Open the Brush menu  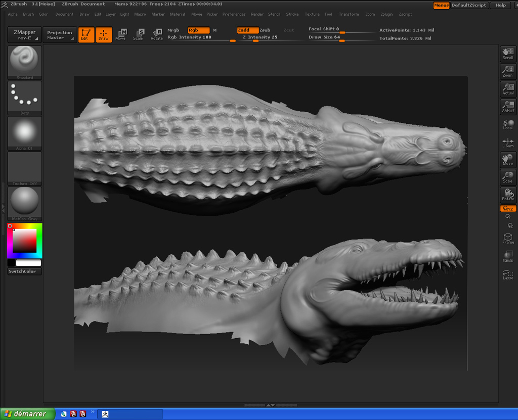(x=28, y=14)
